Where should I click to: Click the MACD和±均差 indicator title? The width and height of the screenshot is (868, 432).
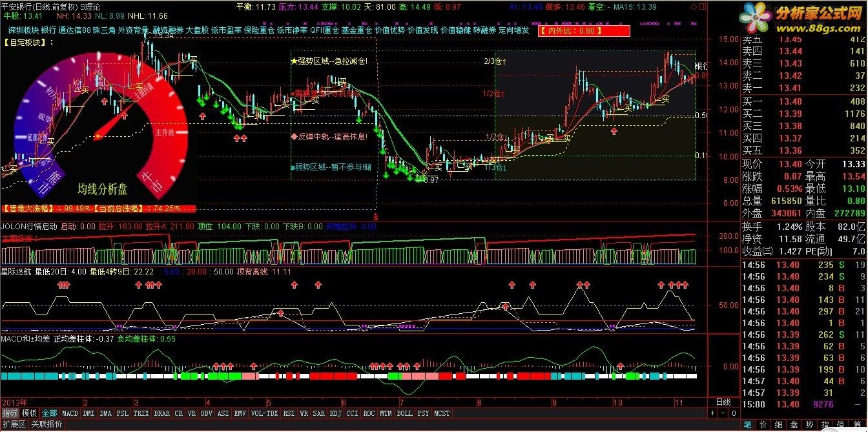point(25,338)
